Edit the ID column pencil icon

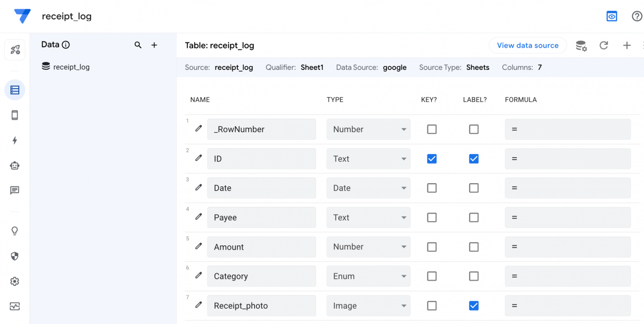click(x=199, y=158)
